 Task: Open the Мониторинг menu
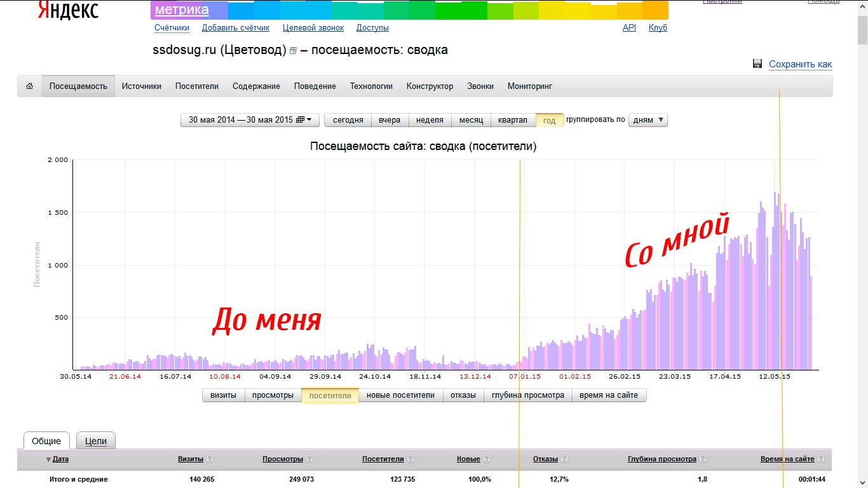530,86
